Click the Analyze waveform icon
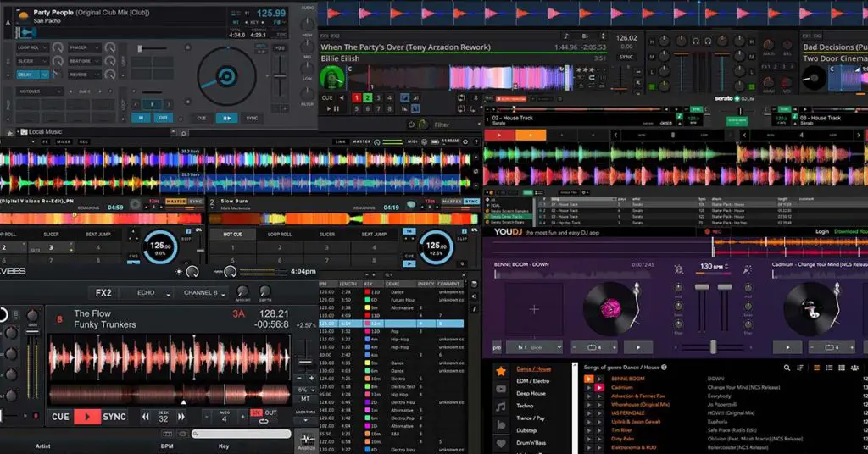The height and width of the screenshot is (454, 868). (x=307, y=440)
